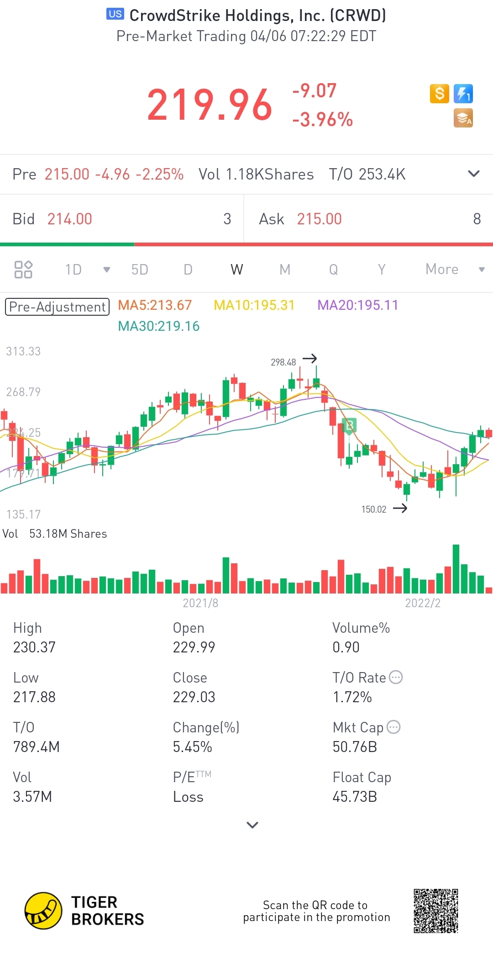Tap the CrowdStrike Holdings, Inc. (CRWD) title
Screen dimensions: 493x980
(x=258, y=16)
